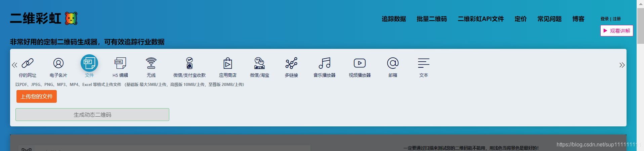Play the 观看讲解 tutorial video

(x=617, y=31)
